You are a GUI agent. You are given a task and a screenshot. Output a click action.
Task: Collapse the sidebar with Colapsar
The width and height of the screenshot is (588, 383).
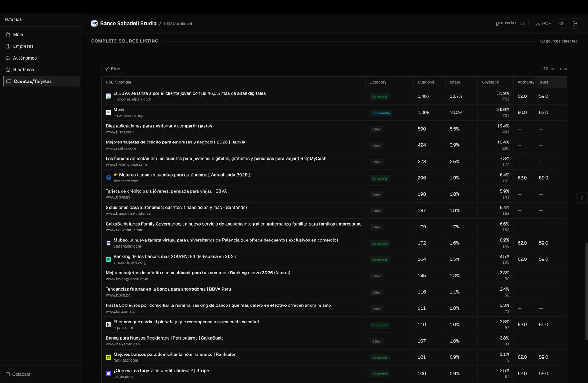point(18,374)
